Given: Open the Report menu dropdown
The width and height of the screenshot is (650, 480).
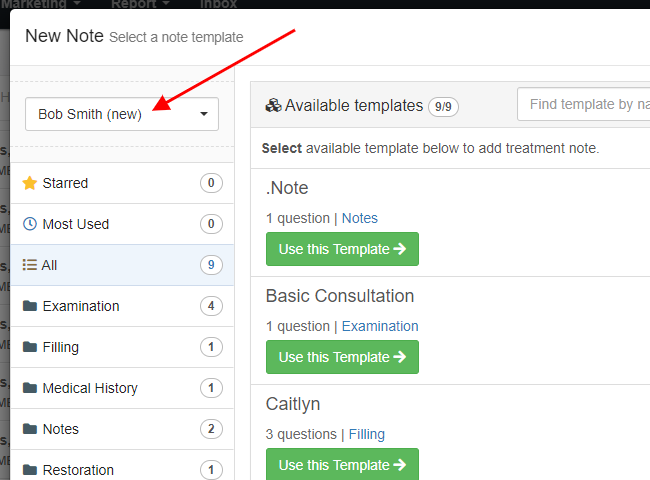Looking at the screenshot, I should 140,4.
